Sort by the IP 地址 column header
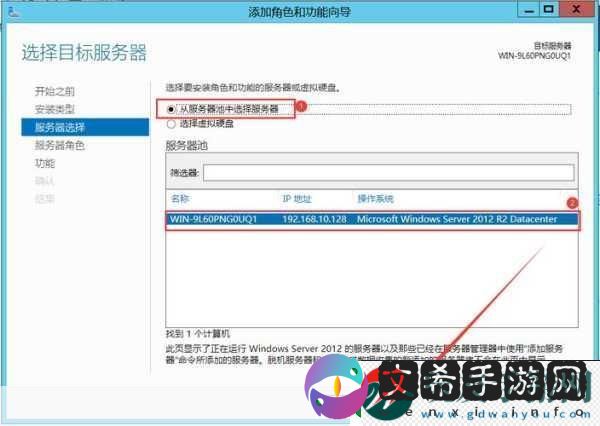This screenshot has width=600, height=426. [297, 199]
